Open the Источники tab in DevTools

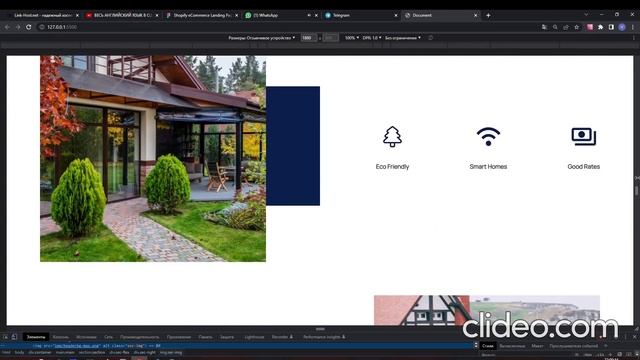(87, 337)
